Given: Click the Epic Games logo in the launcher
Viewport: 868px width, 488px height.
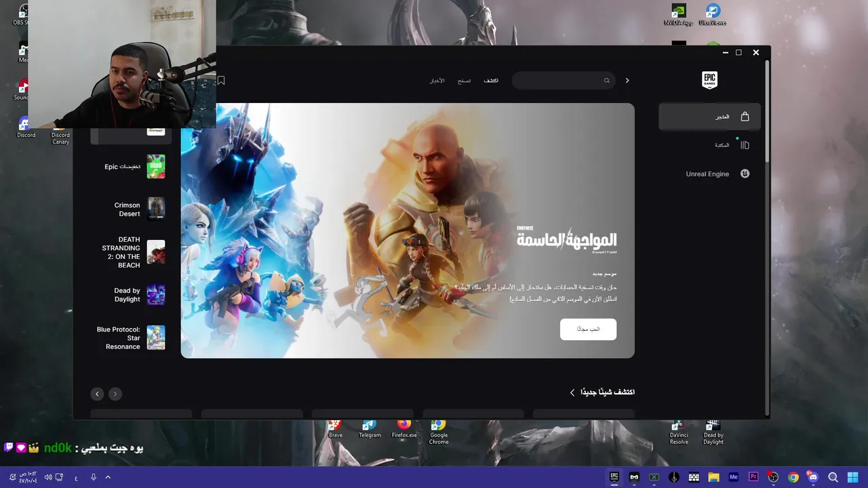Looking at the screenshot, I should click(x=709, y=80).
